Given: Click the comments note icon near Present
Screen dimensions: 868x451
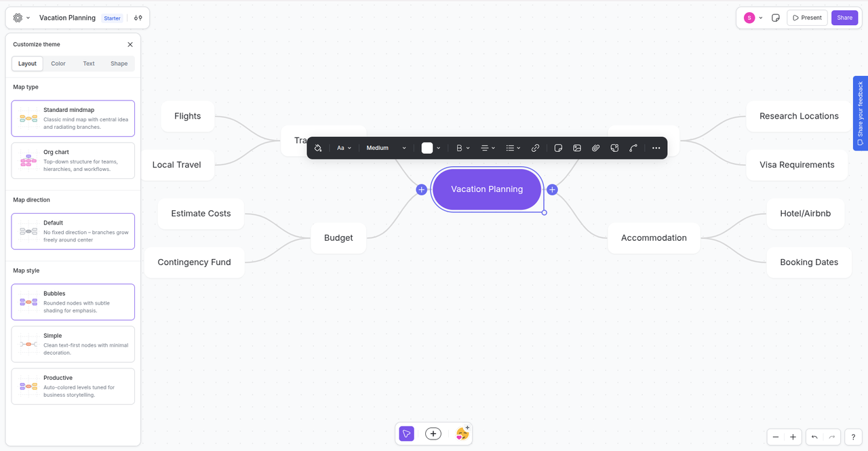Looking at the screenshot, I should point(776,18).
